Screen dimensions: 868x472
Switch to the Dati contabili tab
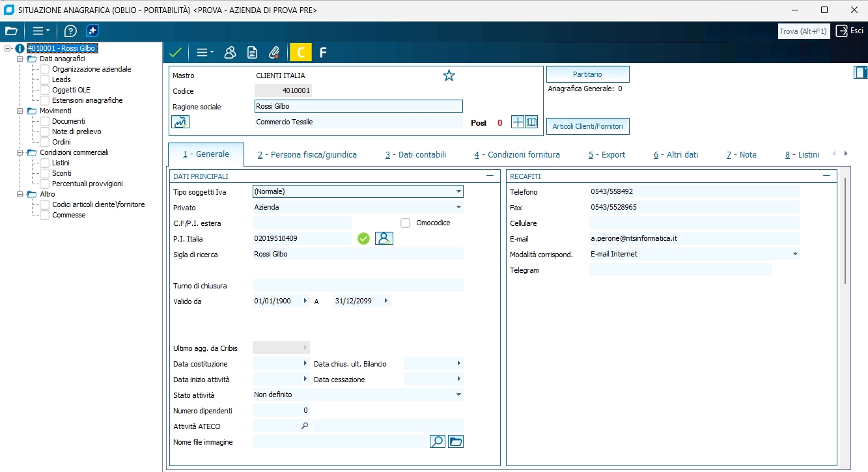(x=415, y=155)
